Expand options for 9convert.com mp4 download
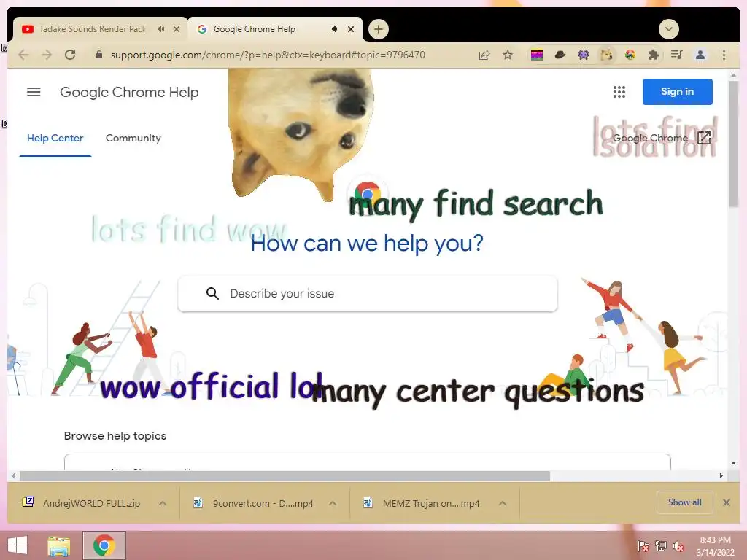 [333, 503]
